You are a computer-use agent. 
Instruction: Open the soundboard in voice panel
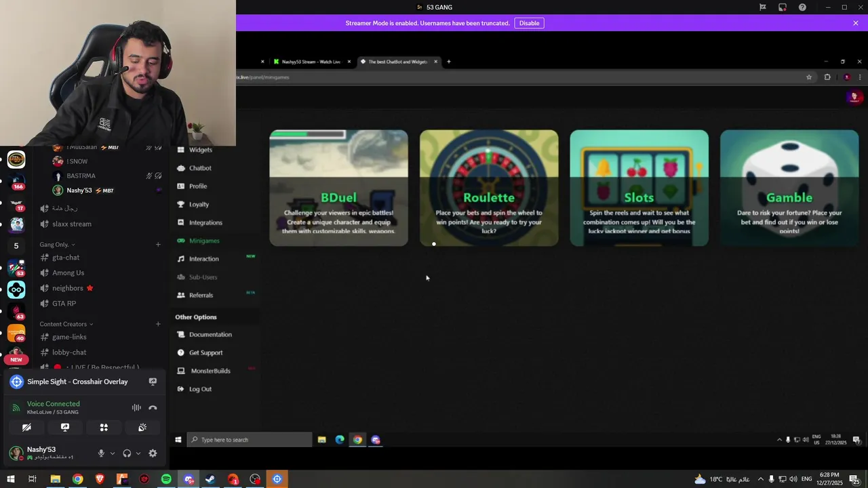tap(142, 428)
